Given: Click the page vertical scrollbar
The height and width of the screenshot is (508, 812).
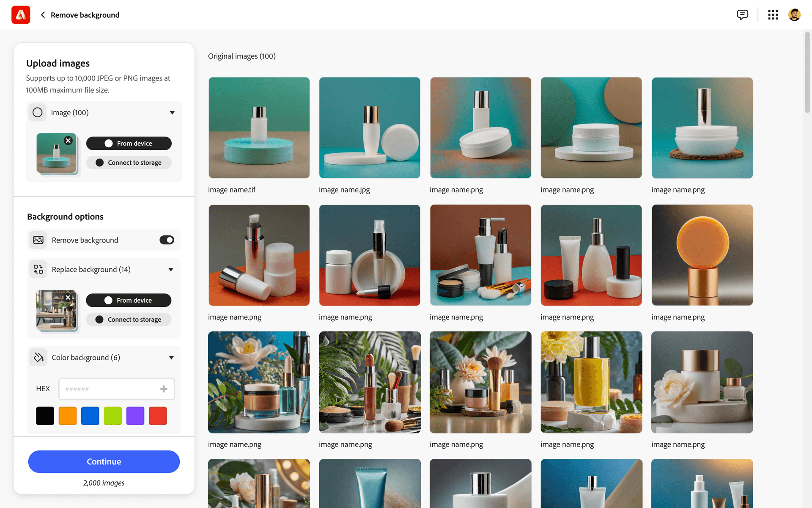Looking at the screenshot, I should pyautogui.click(x=807, y=72).
